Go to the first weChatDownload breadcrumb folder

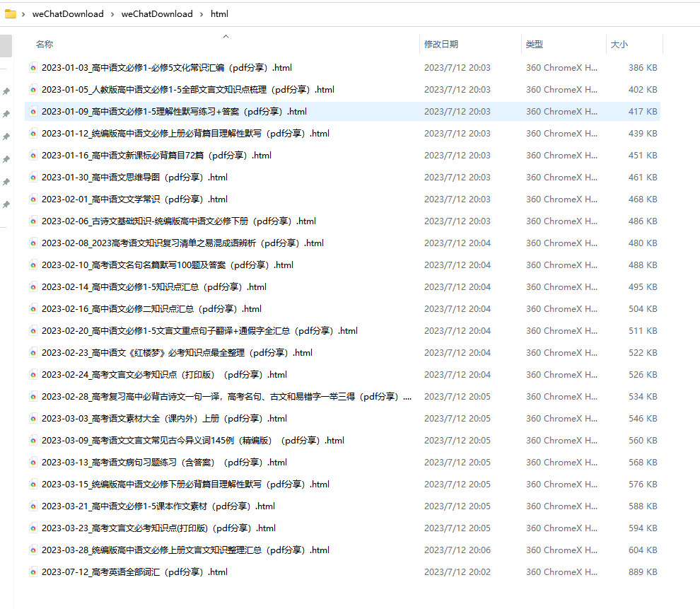68,14
